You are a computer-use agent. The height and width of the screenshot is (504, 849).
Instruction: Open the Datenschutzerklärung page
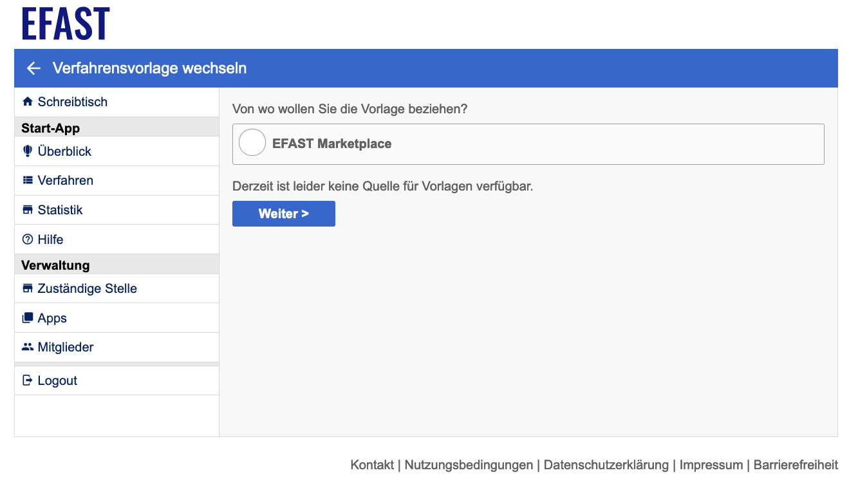[x=606, y=464]
